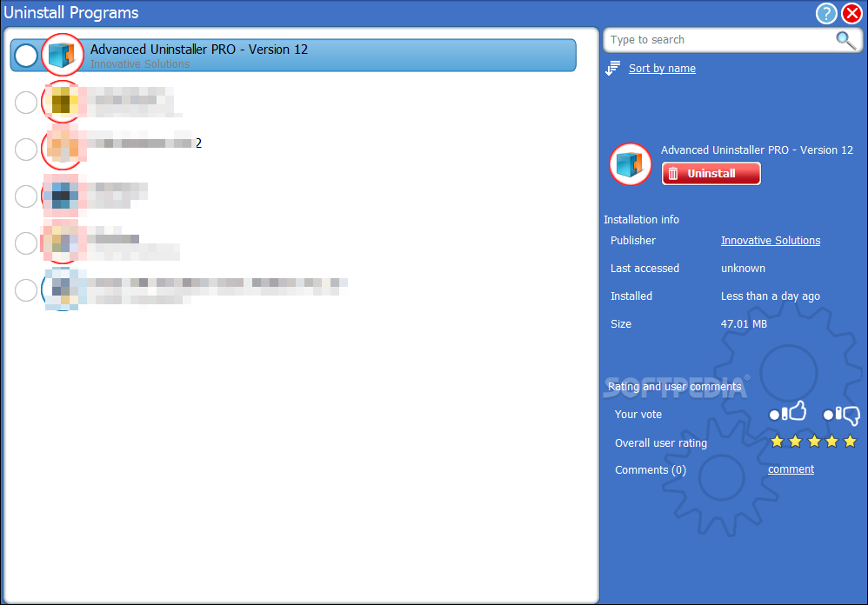Select the radio button of the fifth program
The width and height of the screenshot is (868, 605).
click(x=25, y=243)
